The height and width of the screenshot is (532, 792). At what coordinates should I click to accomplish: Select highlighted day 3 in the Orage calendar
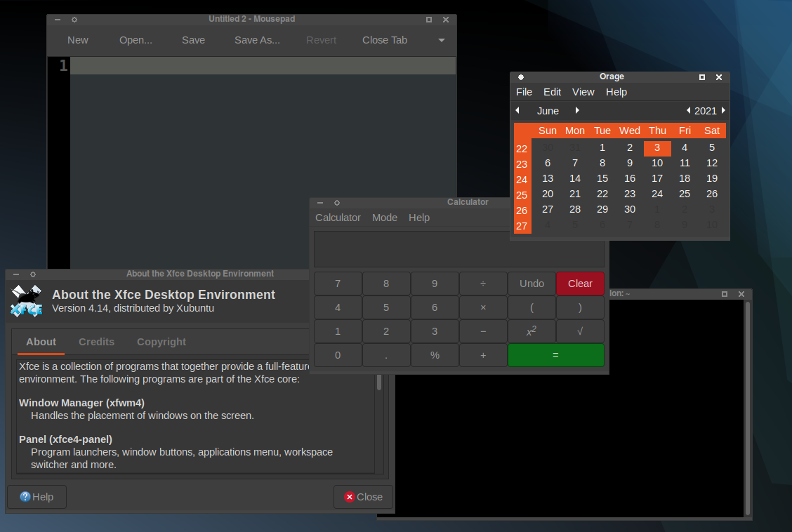coord(657,148)
